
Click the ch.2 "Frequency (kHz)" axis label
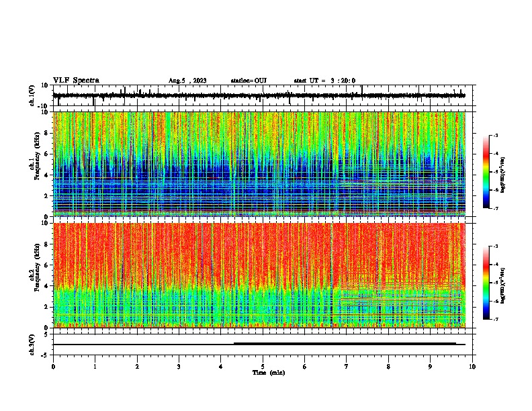coord(38,267)
